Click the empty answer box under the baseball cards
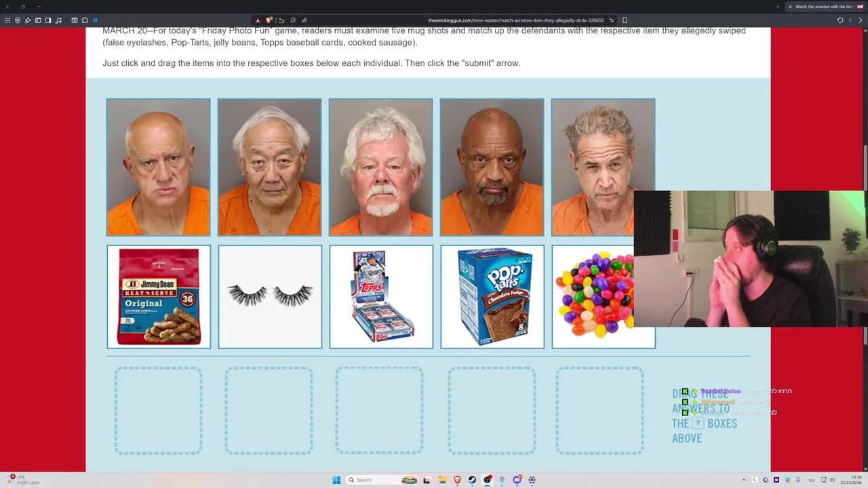Image resolution: width=868 pixels, height=488 pixels. [379, 411]
